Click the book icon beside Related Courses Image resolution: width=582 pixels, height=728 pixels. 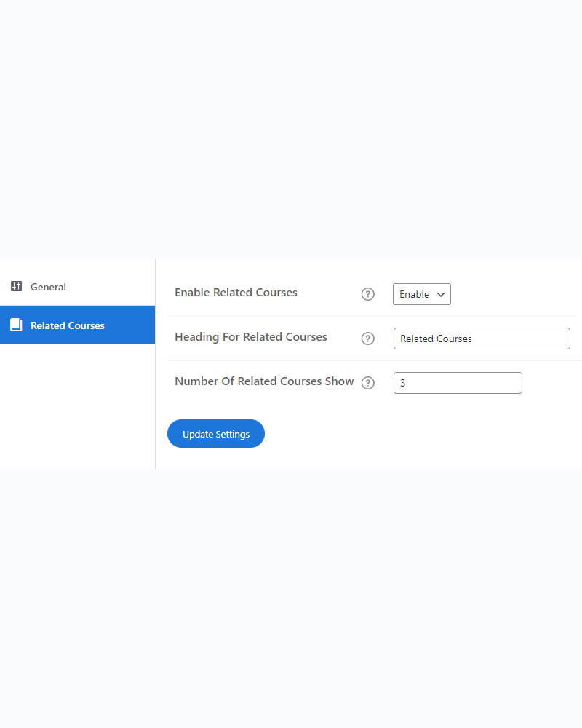pos(16,325)
